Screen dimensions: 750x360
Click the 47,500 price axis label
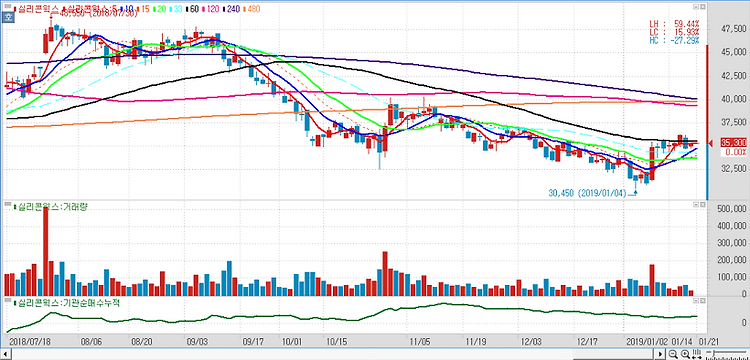tap(734, 30)
